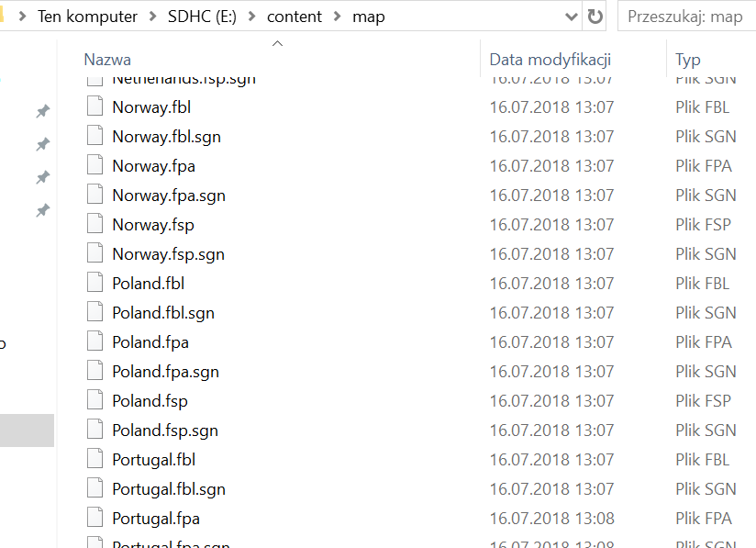Viewport: 756px width, 548px height.
Task: Sort by the Typ column header
Action: pyautogui.click(x=688, y=60)
